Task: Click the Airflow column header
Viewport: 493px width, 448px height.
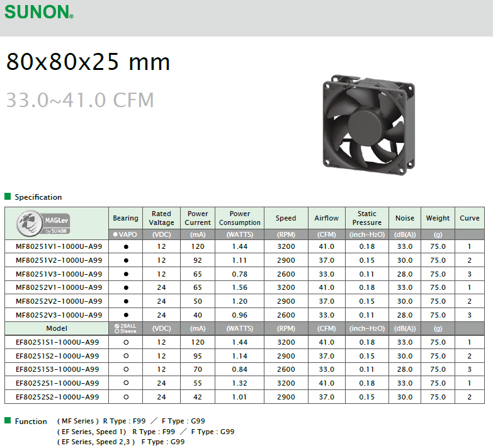Action: (x=326, y=218)
